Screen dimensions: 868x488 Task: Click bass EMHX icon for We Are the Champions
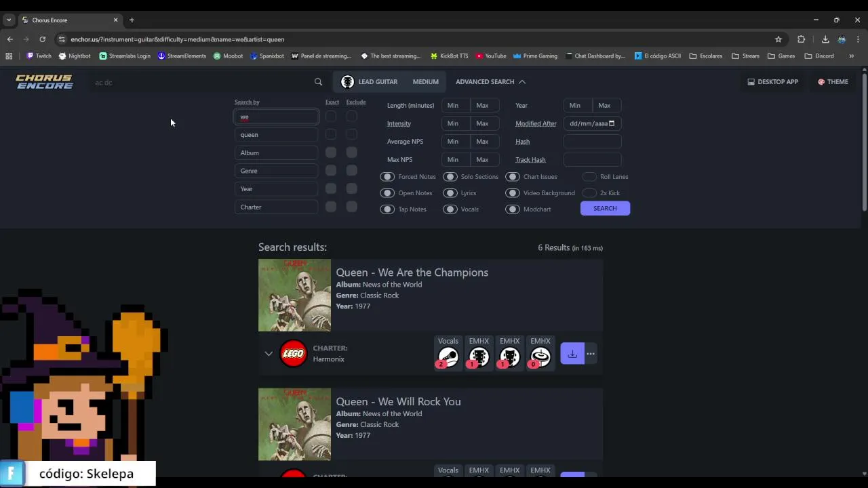coord(509,357)
